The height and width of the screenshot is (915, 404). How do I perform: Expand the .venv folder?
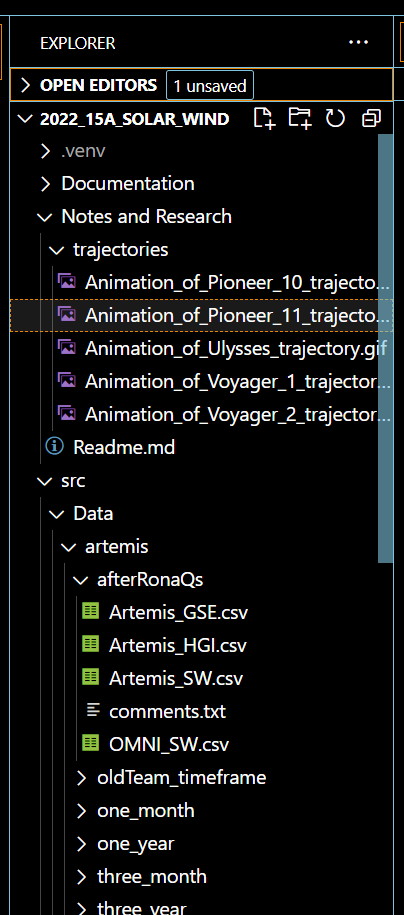(46, 151)
